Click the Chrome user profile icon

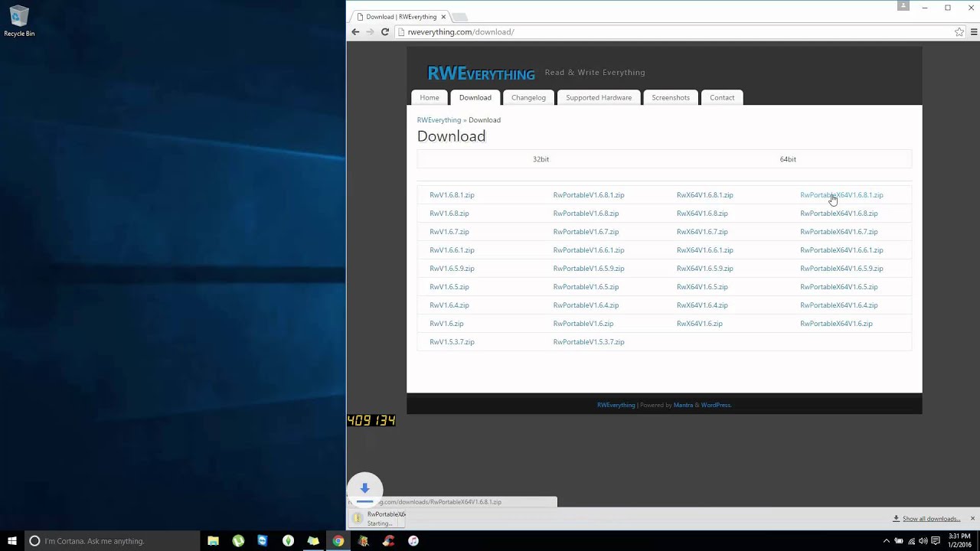coord(903,6)
